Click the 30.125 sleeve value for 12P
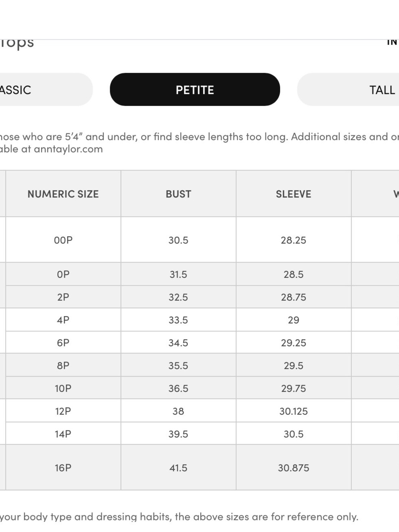Image resolution: width=399 pixels, height=532 pixels. [294, 411]
